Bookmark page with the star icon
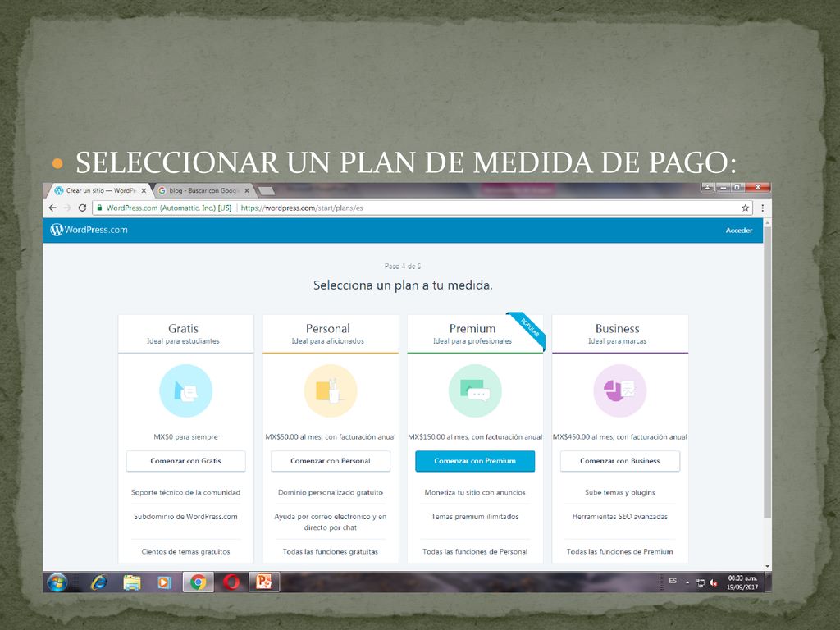The height and width of the screenshot is (630, 840). point(745,208)
